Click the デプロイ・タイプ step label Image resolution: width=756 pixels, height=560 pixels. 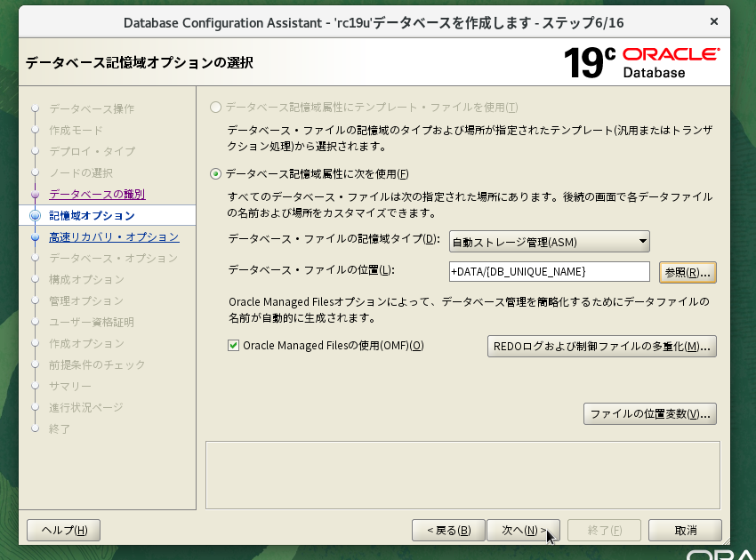point(92,151)
